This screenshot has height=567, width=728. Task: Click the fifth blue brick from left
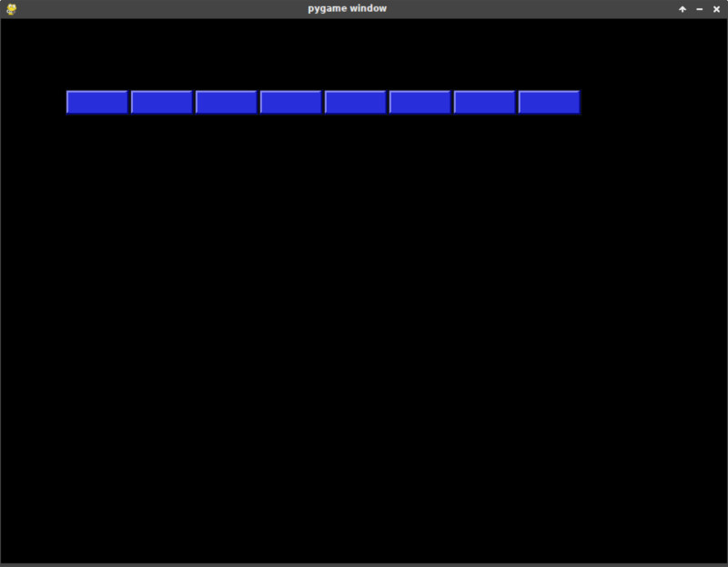[355, 102]
